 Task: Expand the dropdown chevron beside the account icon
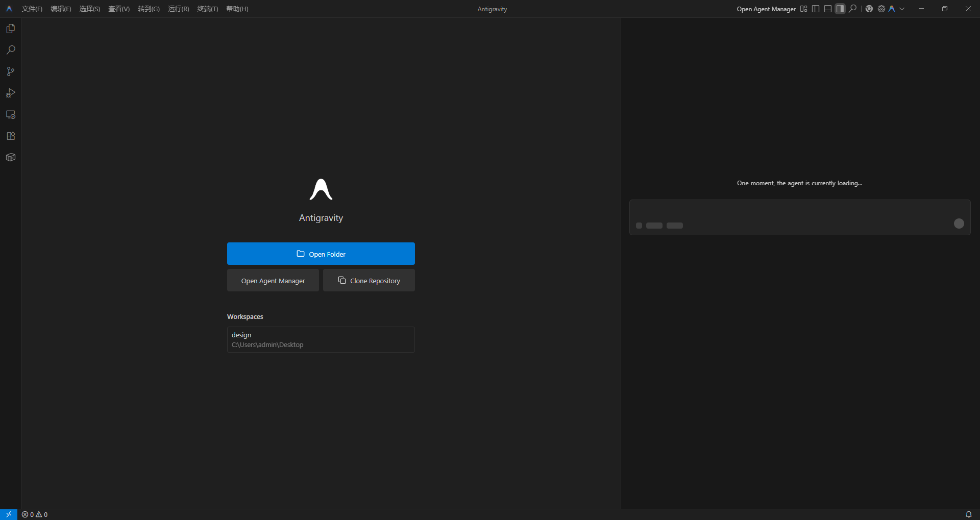pos(902,9)
